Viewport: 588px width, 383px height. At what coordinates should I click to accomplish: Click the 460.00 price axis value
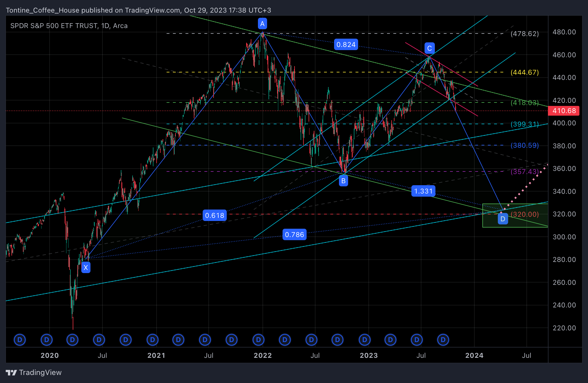(x=564, y=55)
